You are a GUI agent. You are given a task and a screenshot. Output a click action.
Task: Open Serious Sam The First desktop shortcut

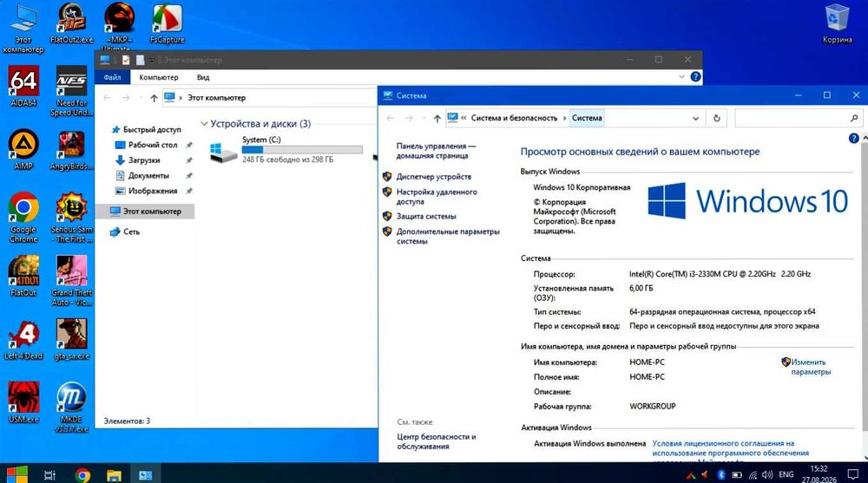(71, 218)
